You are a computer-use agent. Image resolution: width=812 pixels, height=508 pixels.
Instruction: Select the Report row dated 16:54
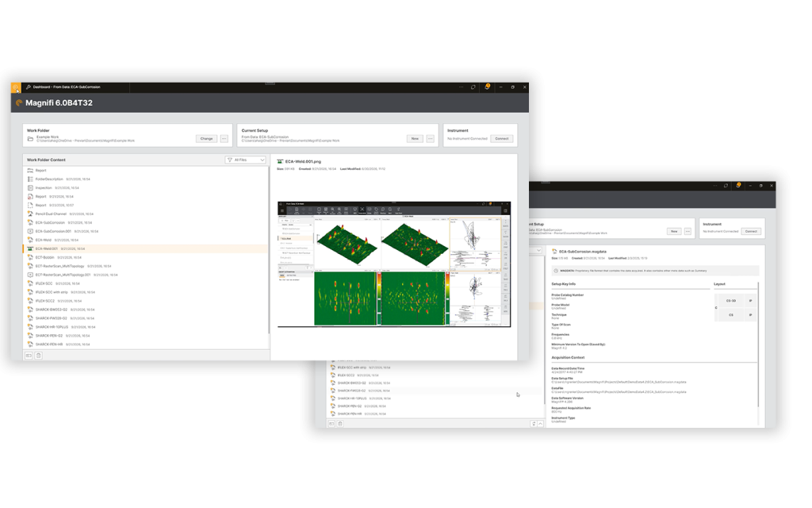pyautogui.click(x=146, y=197)
